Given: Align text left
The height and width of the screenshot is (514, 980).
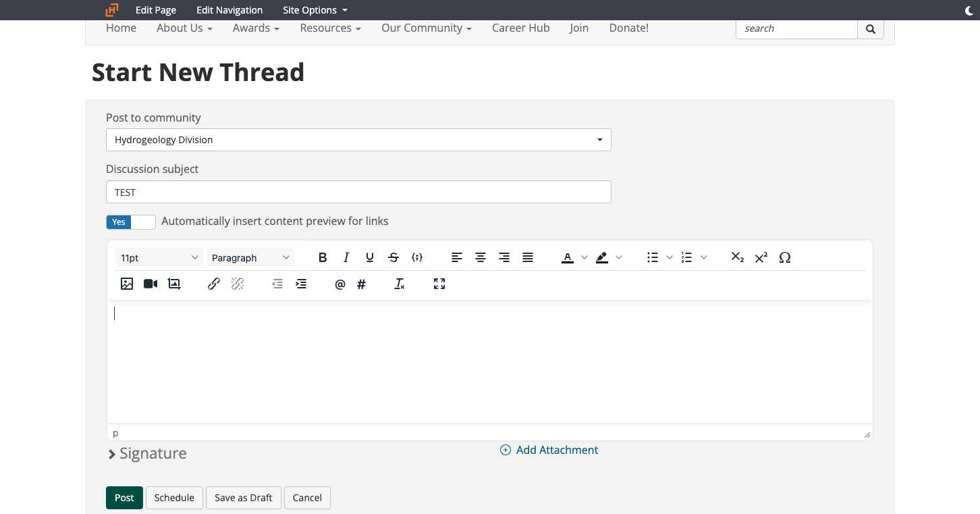Looking at the screenshot, I should pyautogui.click(x=457, y=257).
